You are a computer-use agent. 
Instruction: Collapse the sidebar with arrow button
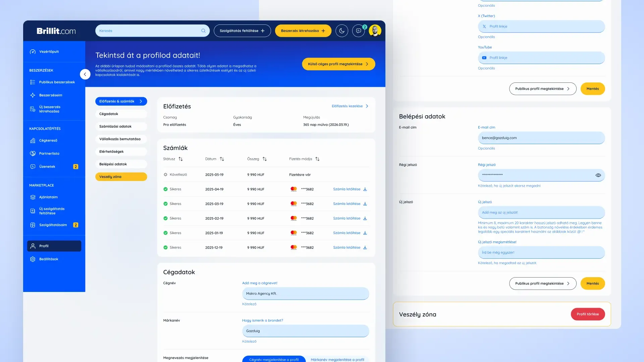point(85,74)
